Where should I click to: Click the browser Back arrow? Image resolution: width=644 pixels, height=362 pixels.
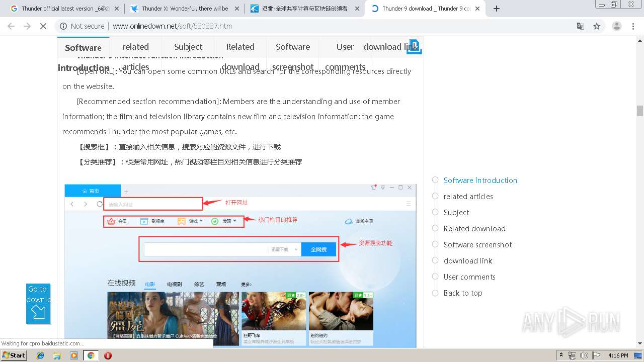coord(11,26)
